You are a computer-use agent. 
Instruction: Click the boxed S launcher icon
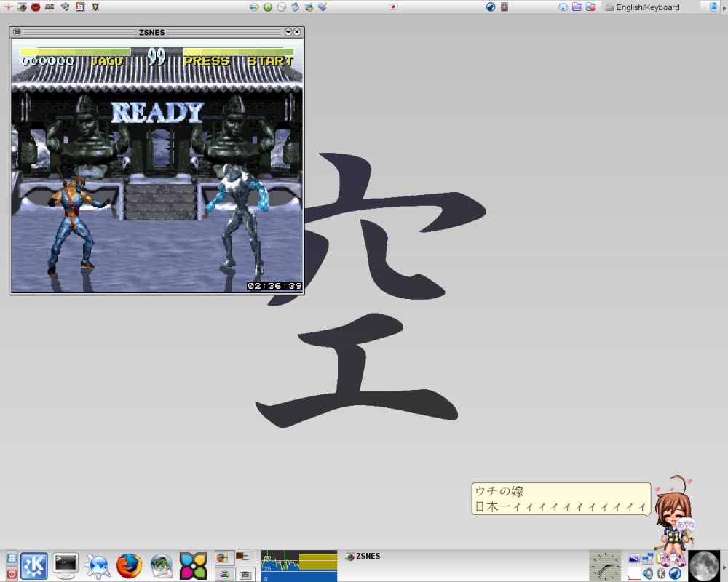(x=80, y=7)
